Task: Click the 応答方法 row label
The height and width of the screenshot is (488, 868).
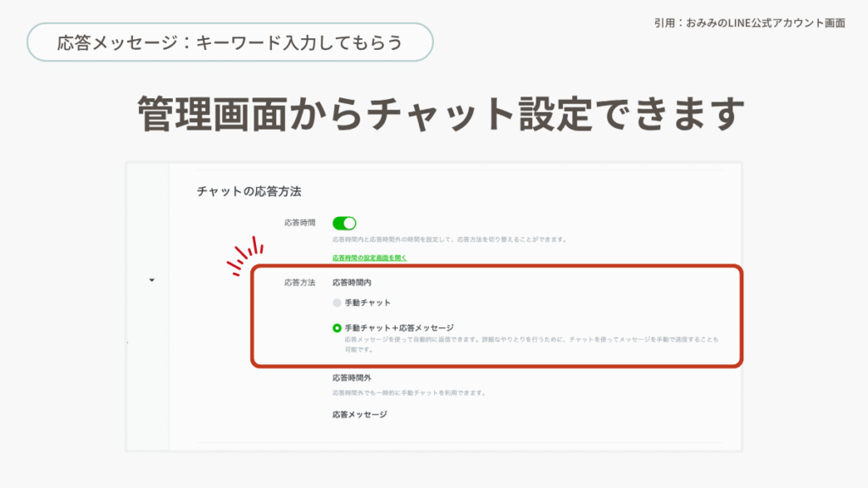Action: point(299,282)
